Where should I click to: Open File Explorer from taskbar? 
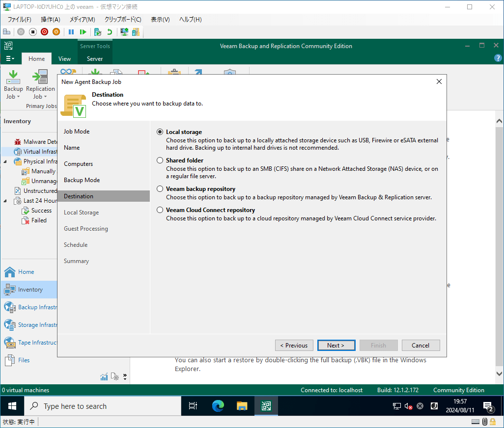click(x=242, y=406)
